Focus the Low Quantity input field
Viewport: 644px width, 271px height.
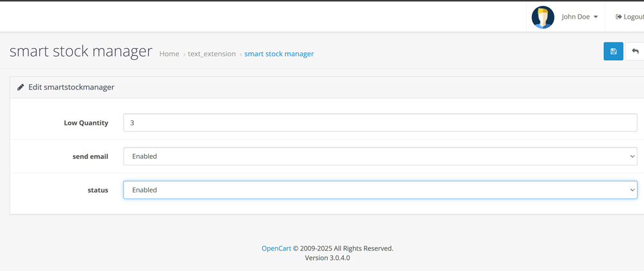(x=380, y=122)
